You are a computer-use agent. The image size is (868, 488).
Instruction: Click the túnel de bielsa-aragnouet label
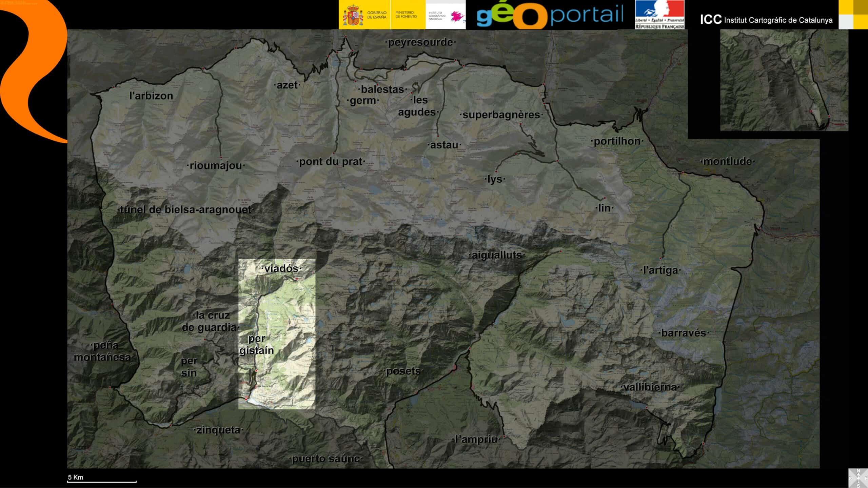(x=185, y=210)
